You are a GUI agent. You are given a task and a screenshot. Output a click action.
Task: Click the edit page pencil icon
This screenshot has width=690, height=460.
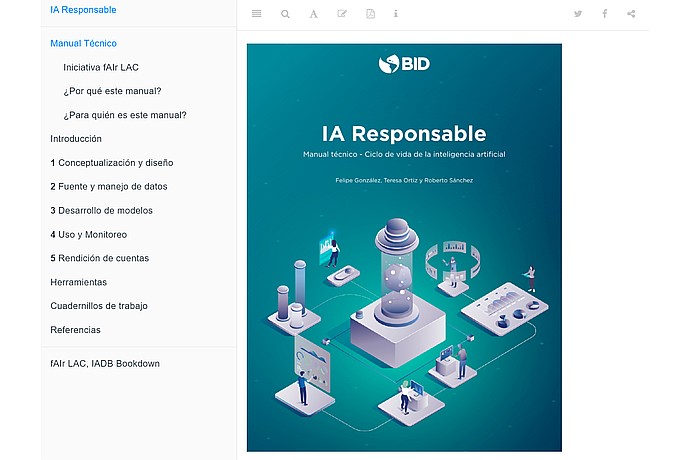click(342, 14)
